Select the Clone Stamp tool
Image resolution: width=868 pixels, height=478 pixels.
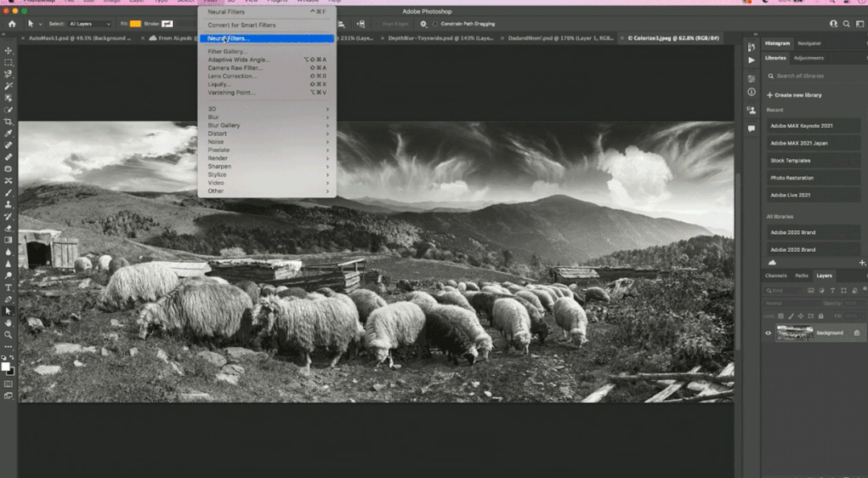coord(8,204)
